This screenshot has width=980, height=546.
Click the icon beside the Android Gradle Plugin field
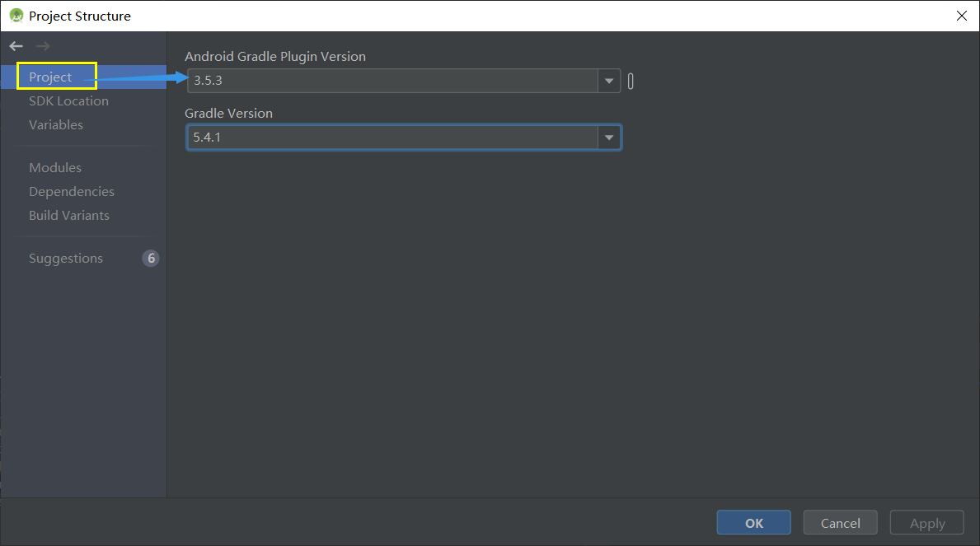click(630, 81)
